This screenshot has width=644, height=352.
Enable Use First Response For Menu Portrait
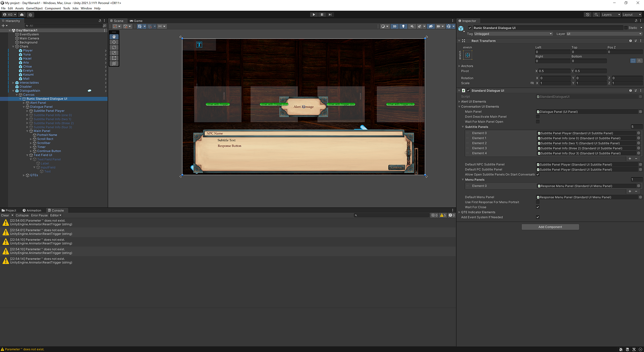[538, 202]
